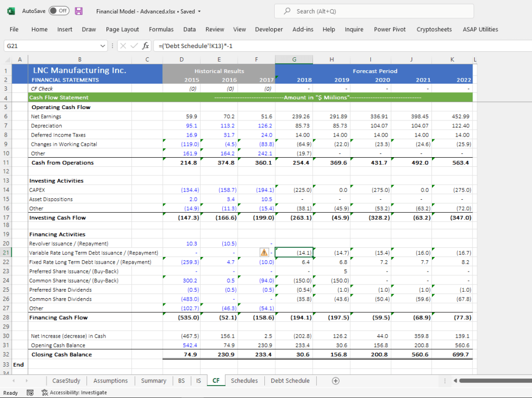
Task: Open the Power Pivot ribbon tab
Action: [390, 30]
